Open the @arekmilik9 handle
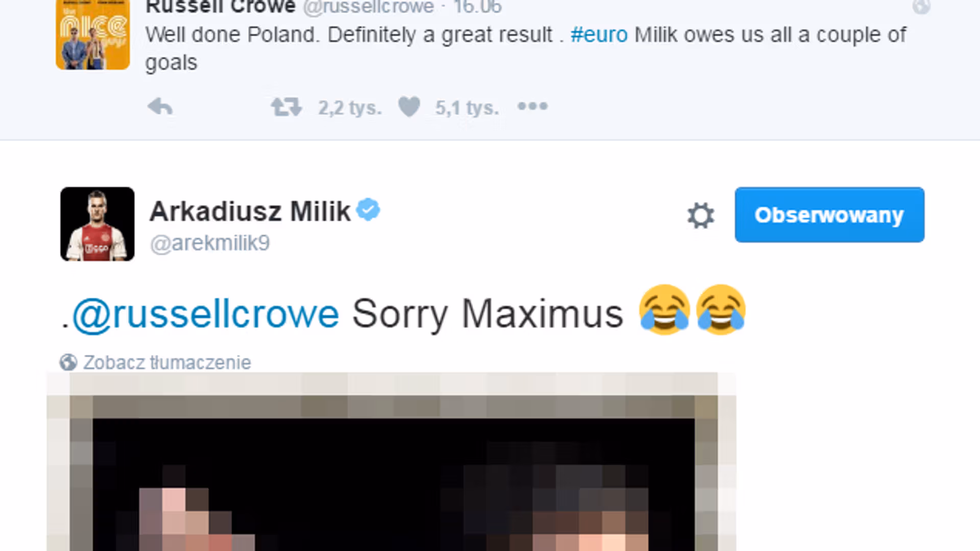The image size is (980, 551). [x=210, y=243]
